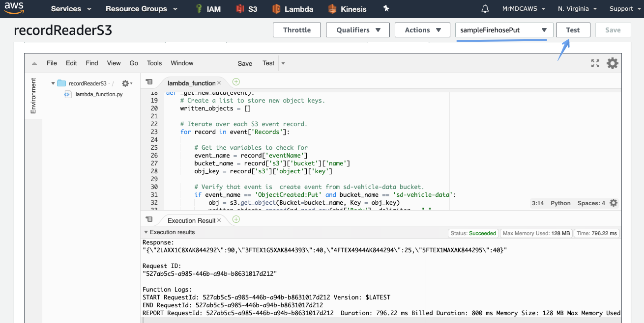Click the disabled Save button in header
644x323 pixels.
pyautogui.click(x=613, y=30)
